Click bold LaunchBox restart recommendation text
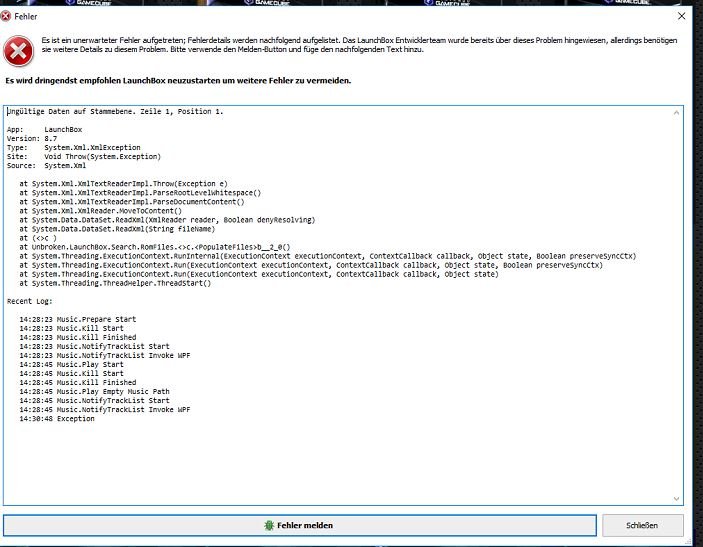Screen dimensions: 703x547 point(178,81)
